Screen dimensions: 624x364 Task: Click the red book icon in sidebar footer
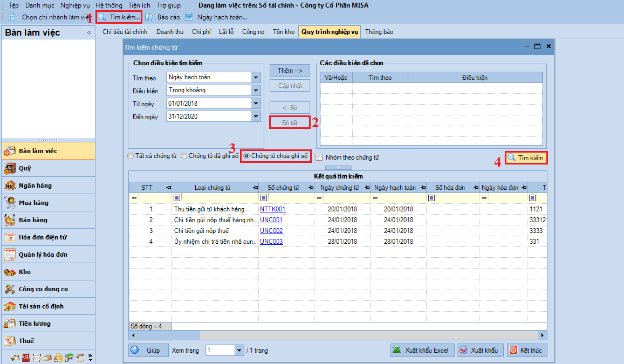(x=26, y=358)
